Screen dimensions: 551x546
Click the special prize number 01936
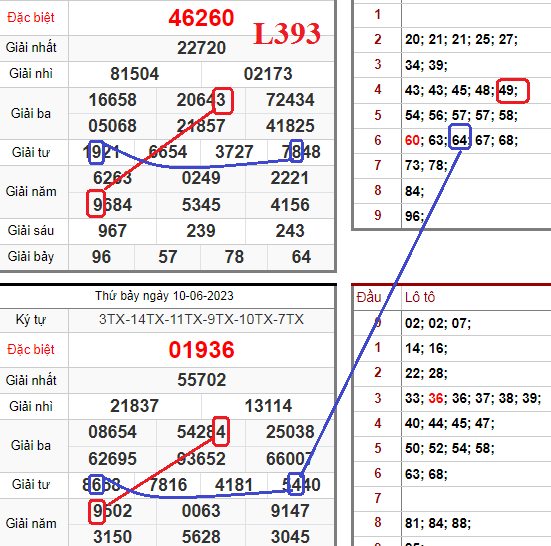(201, 350)
